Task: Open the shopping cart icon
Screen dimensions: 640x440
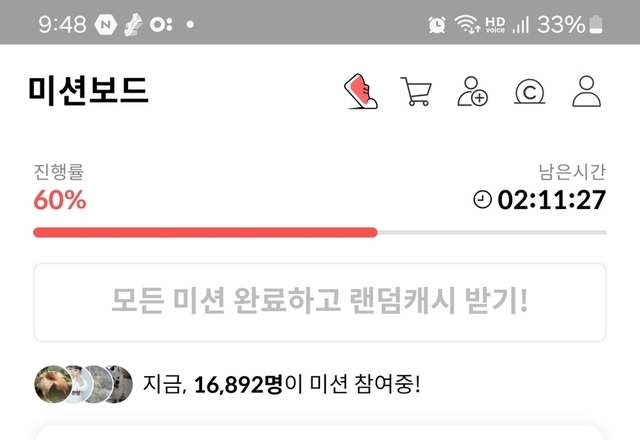Action: (416, 91)
